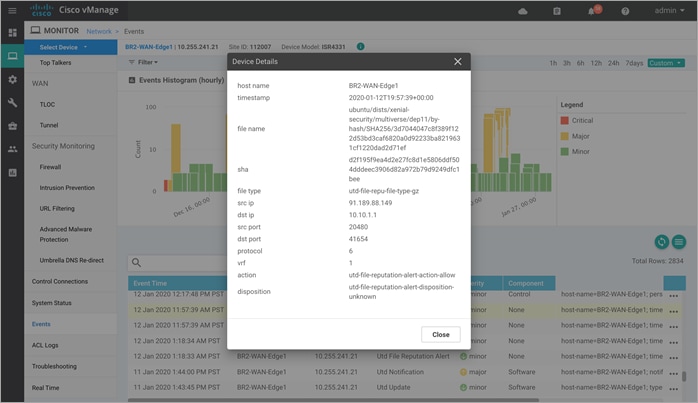
Task: Open Real Time page
Action: point(45,388)
